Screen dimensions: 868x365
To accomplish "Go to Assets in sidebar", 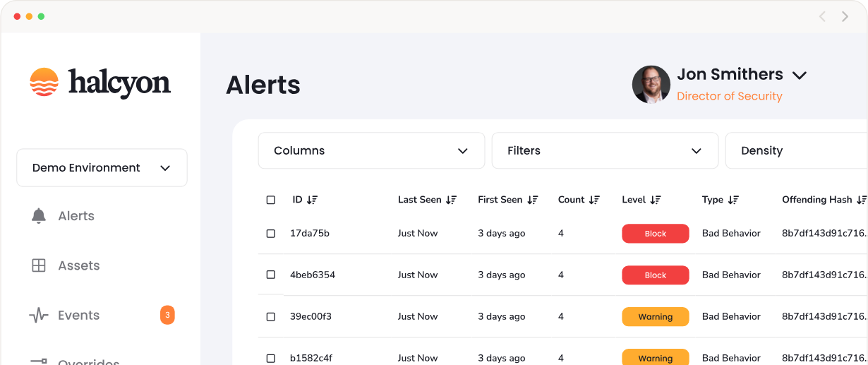I will 78,265.
